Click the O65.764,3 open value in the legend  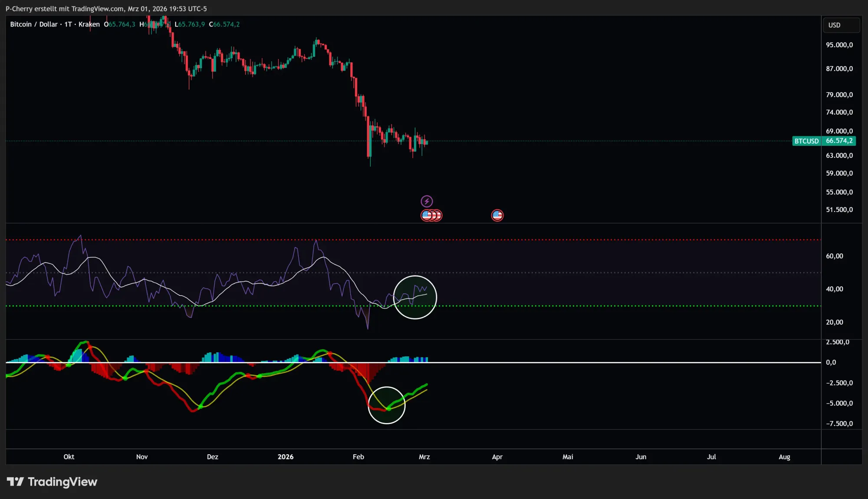[119, 24]
